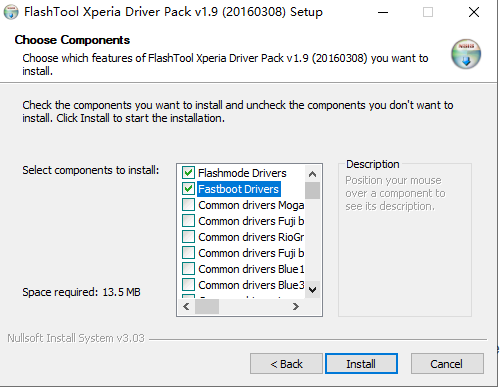The width and height of the screenshot is (504, 390).
Task: Close the setup window with X
Action: (474, 12)
